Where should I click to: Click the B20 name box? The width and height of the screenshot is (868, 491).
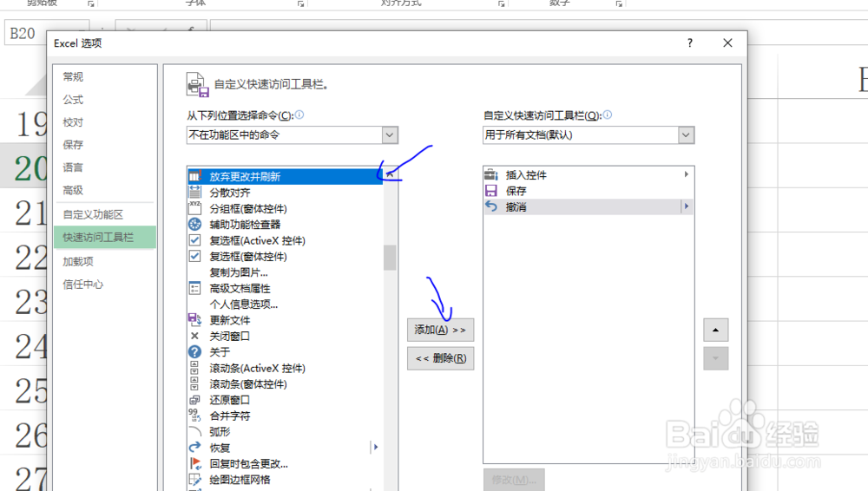pyautogui.click(x=47, y=33)
